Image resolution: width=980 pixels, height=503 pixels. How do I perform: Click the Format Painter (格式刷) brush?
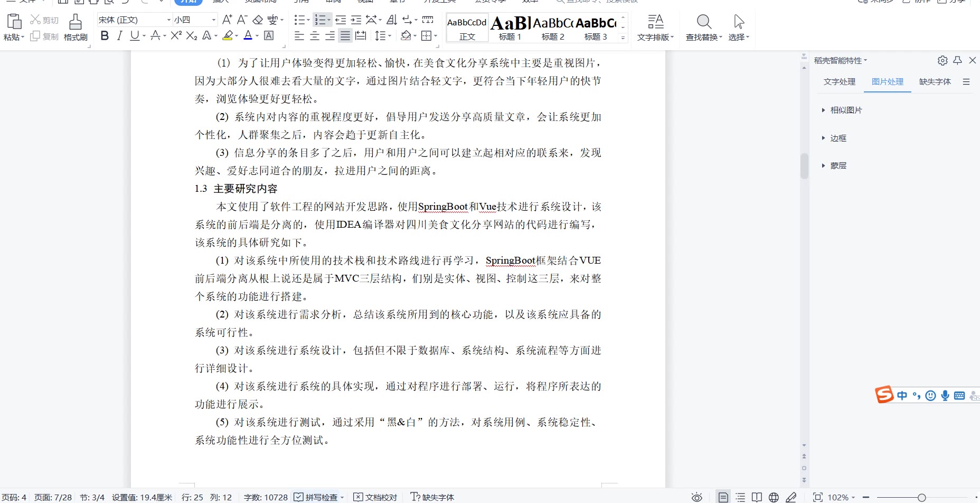click(x=76, y=22)
